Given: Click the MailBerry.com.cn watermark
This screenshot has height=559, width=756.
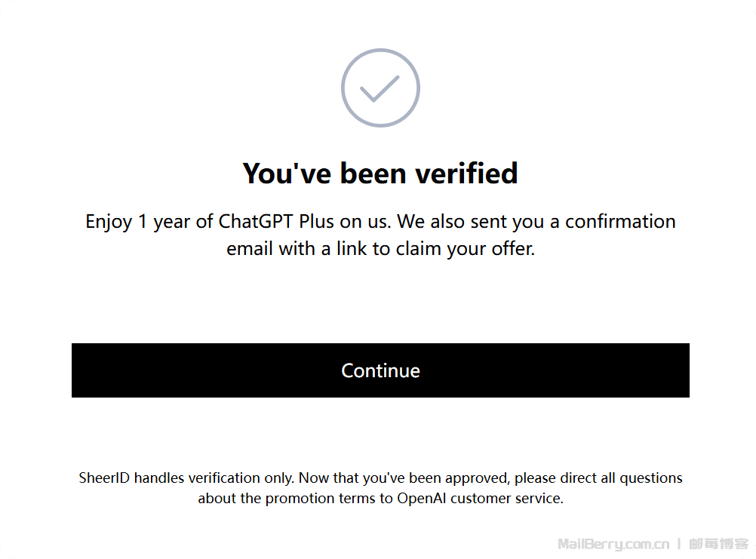Looking at the screenshot, I should [613, 544].
